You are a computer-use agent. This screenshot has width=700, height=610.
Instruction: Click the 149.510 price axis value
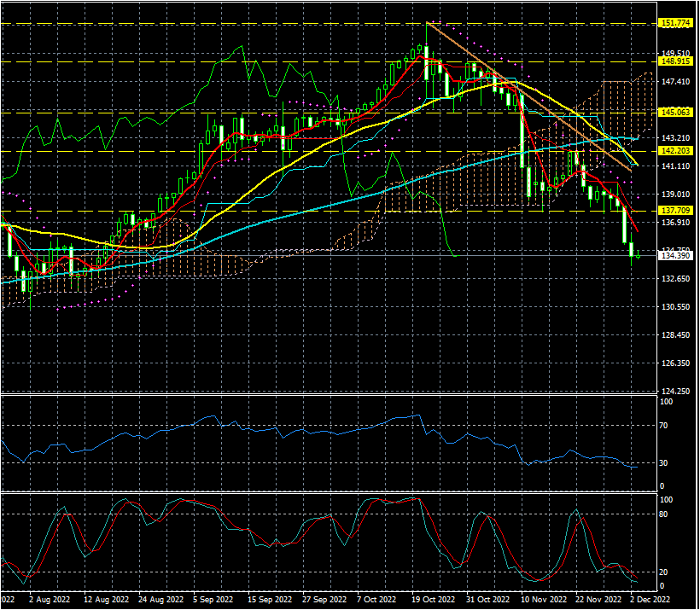[x=676, y=54]
